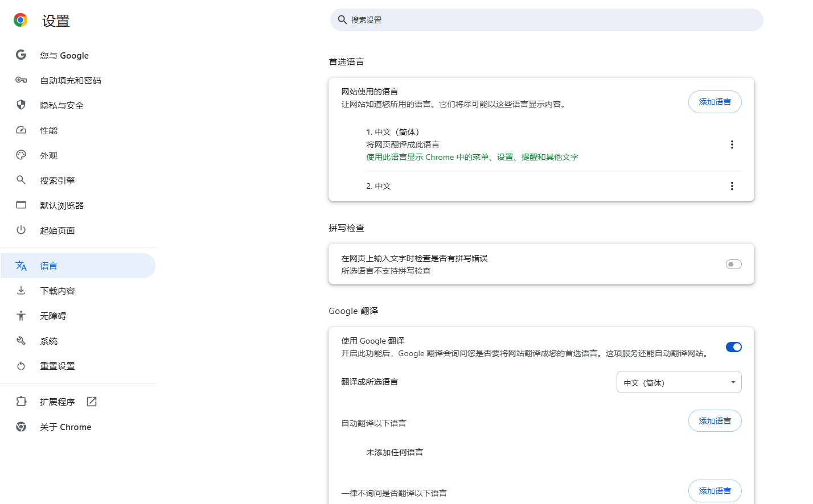Viewport: 813px width, 504px height.
Task: Click the external link icon beside 扩展程序
Action: (92, 402)
